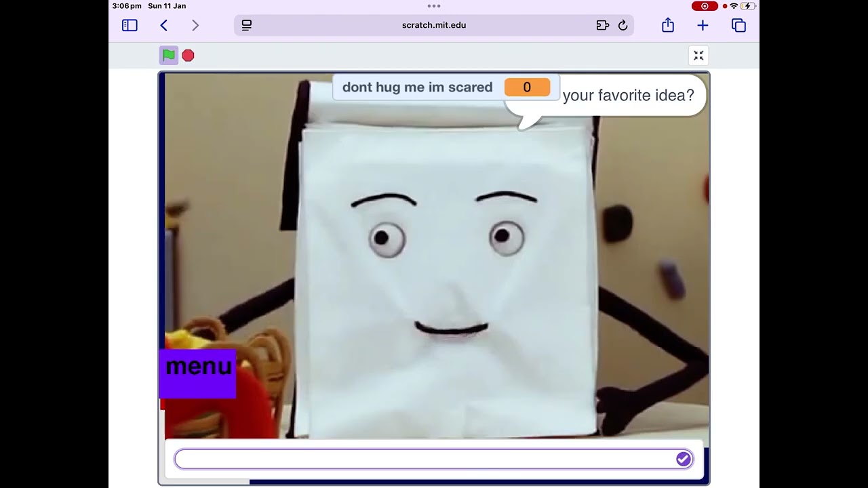Stop the project with the red stop button

(188, 56)
